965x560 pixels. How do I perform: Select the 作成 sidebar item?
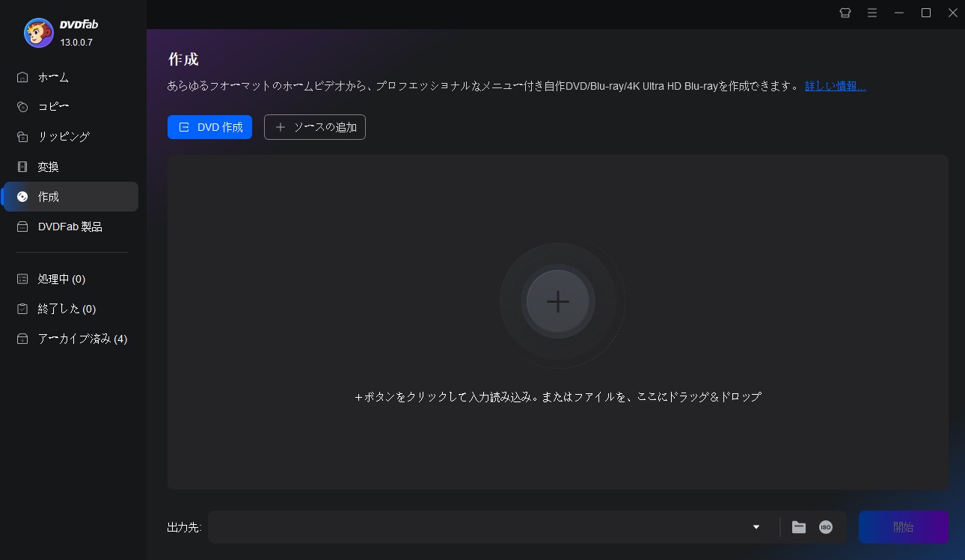[71, 197]
